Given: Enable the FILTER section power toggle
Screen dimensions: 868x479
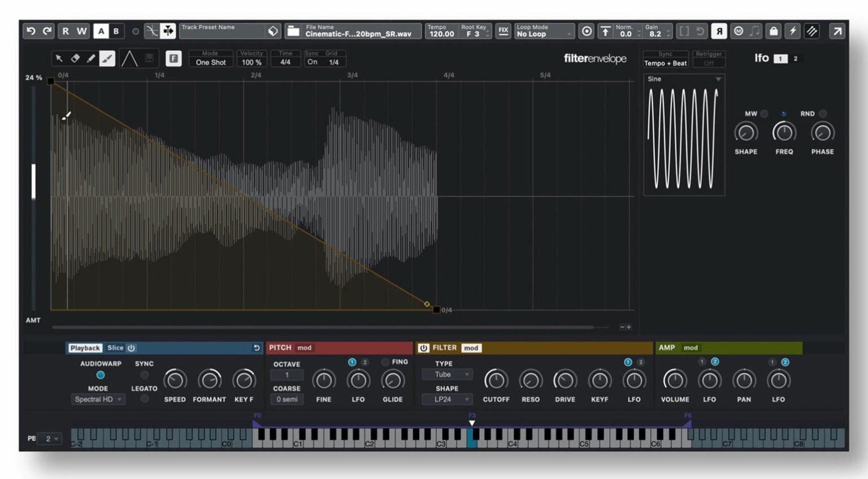Looking at the screenshot, I should [424, 348].
